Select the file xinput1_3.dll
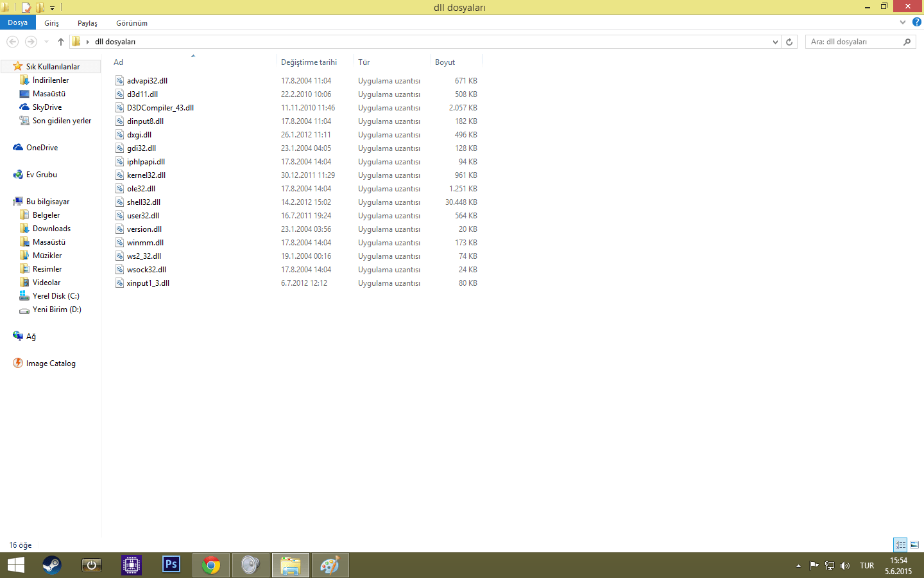The height and width of the screenshot is (578, 924). pyautogui.click(x=148, y=283)
